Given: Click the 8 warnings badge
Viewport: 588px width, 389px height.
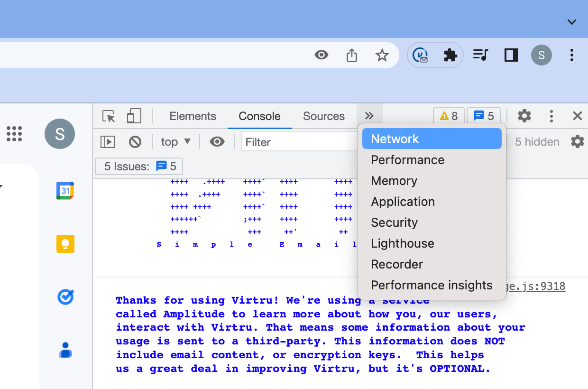Looking at the screenshot, I should (x=449, y=116).
